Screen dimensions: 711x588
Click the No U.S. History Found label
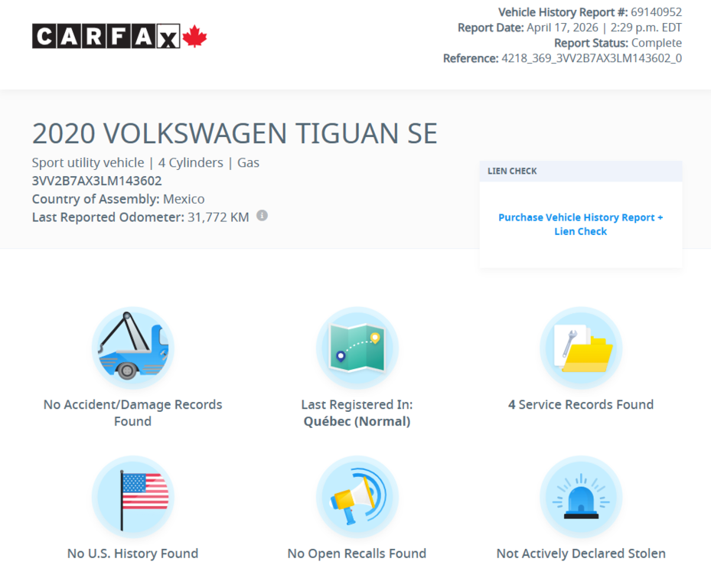[x=132, y=554]
